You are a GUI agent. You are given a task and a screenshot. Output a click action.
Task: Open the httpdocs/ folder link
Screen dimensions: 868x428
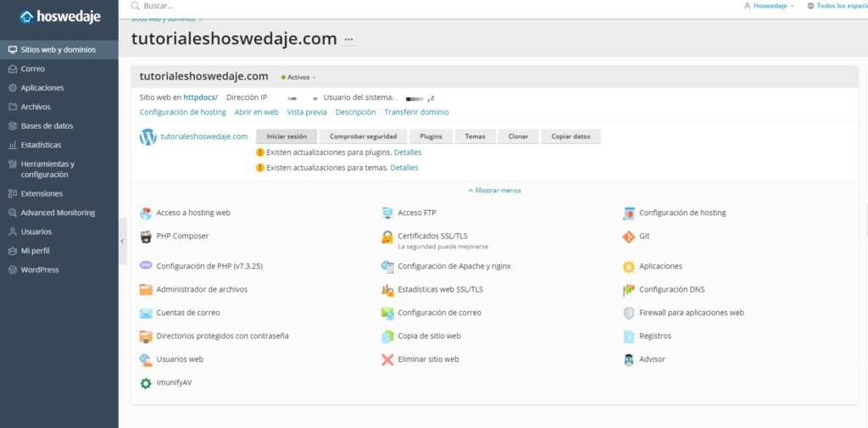pos(200,97)
